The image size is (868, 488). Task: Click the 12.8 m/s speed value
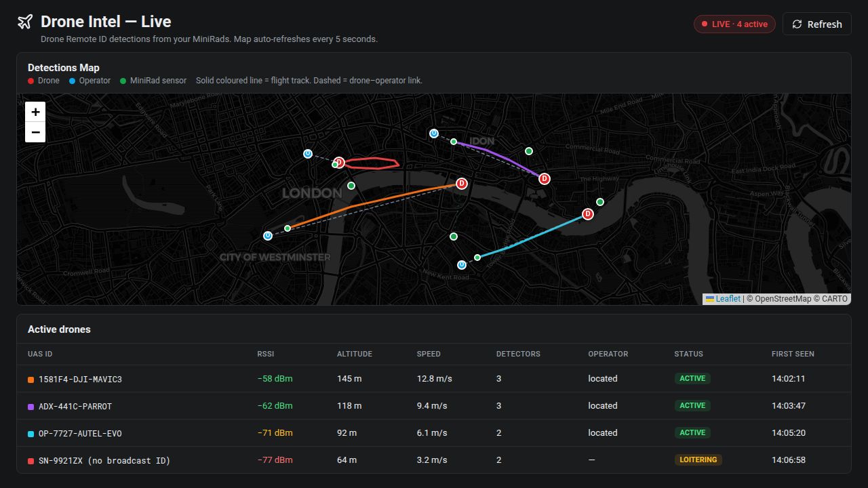tap(435, 378)
